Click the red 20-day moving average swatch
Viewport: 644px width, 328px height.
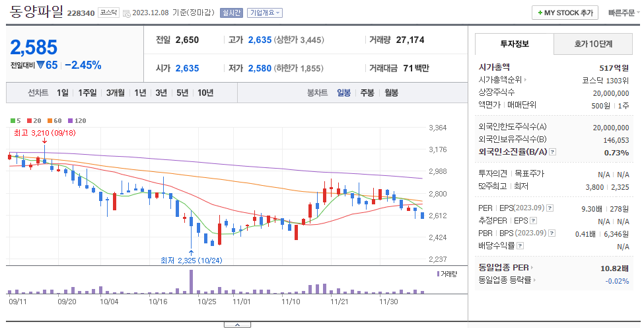point(29,121)
